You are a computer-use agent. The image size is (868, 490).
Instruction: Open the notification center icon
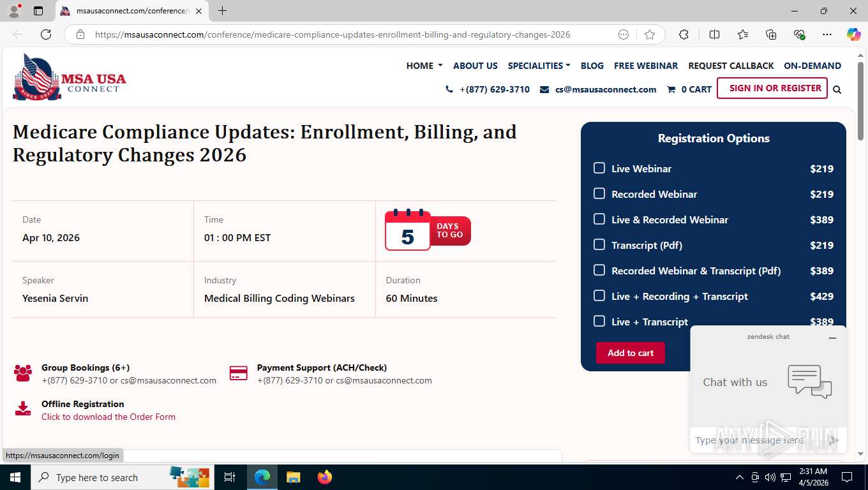847,477
